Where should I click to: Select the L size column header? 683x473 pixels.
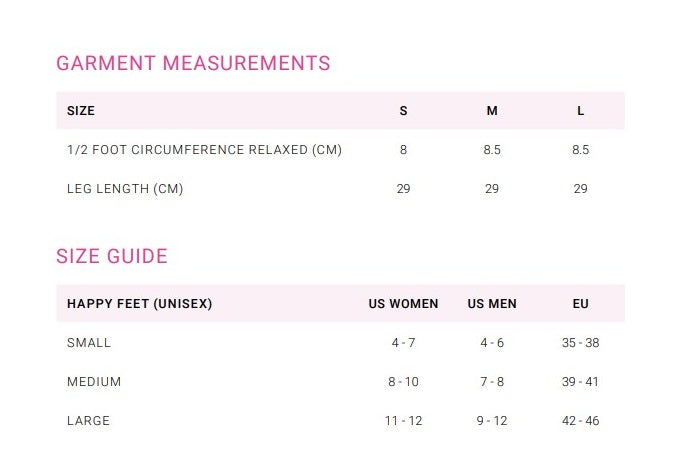coord(580,111)
